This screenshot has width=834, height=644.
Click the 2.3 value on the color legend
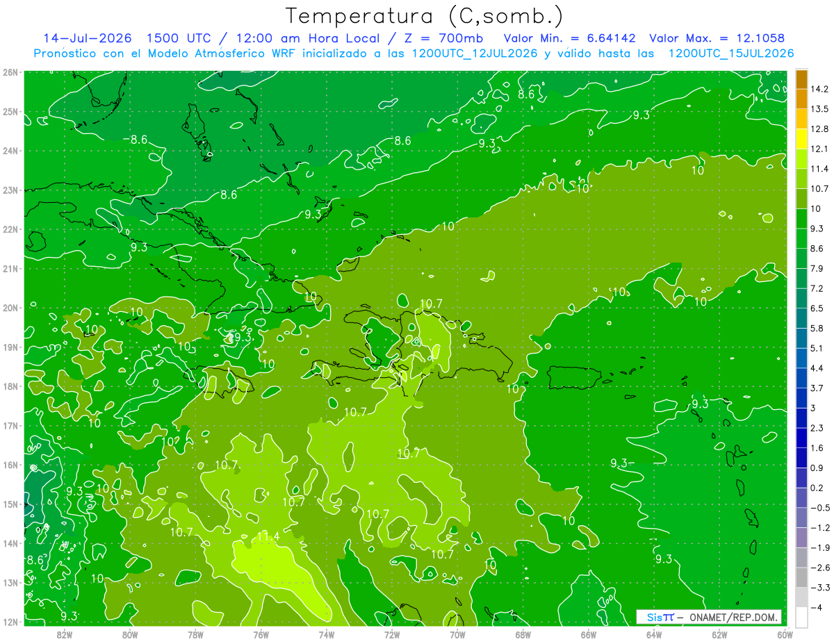[817, 427]
